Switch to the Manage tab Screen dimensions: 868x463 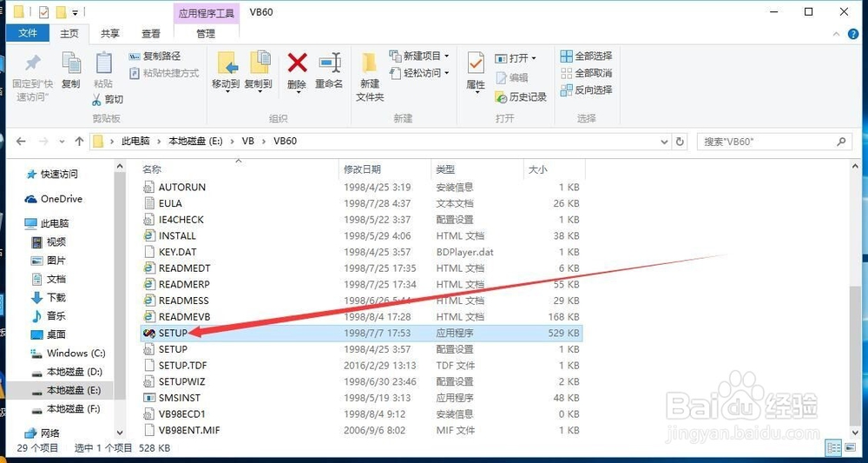coord(206,34)
